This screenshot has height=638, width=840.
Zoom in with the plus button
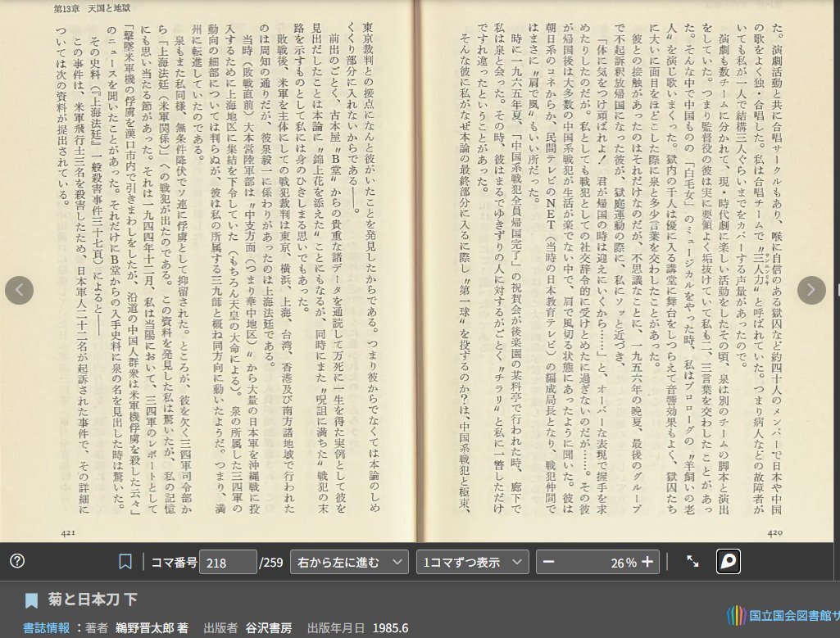(647, 562)
